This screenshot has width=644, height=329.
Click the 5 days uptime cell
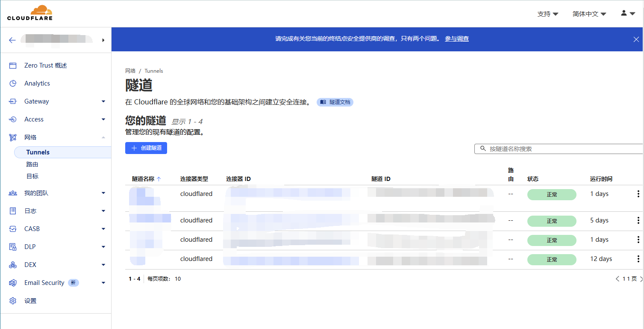click(600, 220)
